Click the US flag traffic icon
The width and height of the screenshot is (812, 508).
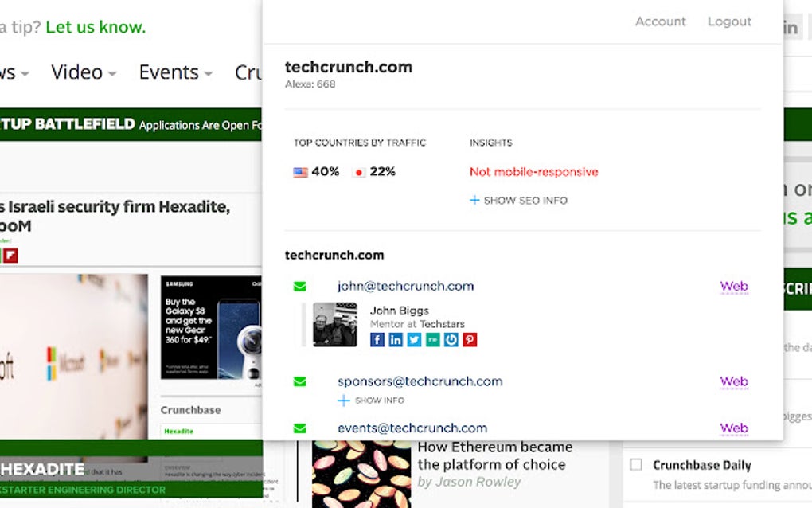point(300,172)
